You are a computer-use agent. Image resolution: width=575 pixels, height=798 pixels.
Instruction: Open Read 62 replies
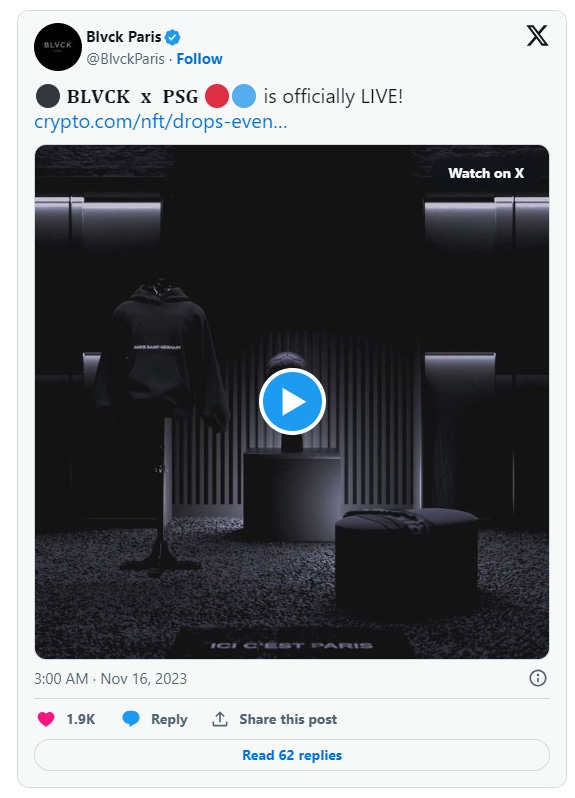coord(292,755)
